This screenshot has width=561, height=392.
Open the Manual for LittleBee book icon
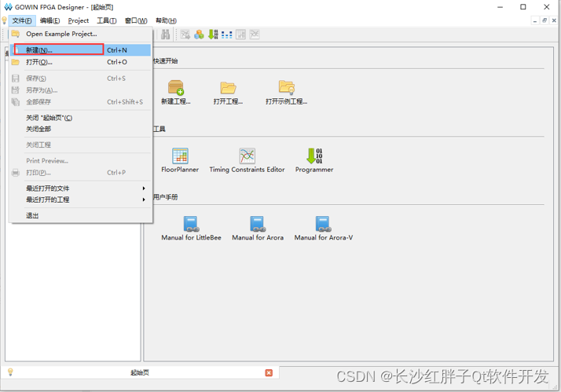click(191, 224)
